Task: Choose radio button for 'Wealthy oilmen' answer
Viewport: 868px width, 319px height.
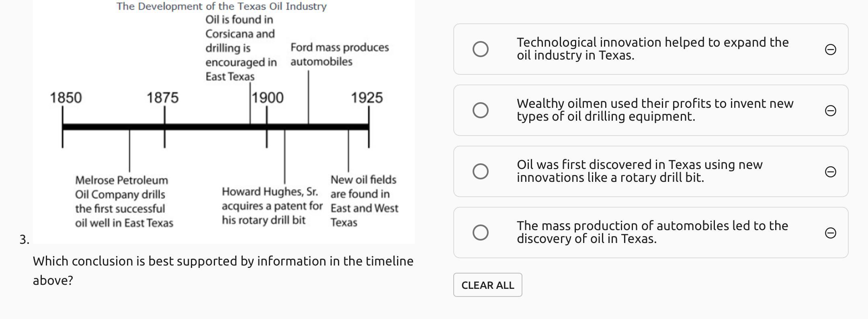Action: [x=480, y=110]
